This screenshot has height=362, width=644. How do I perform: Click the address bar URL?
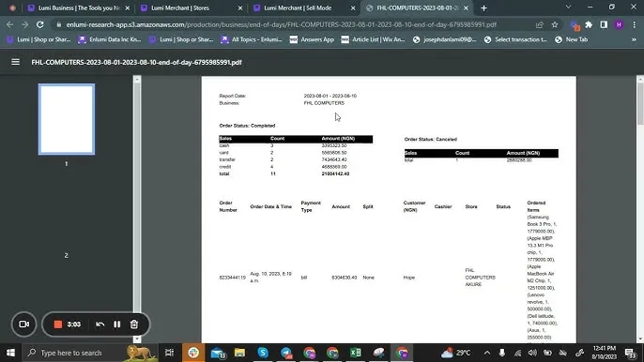282,24
